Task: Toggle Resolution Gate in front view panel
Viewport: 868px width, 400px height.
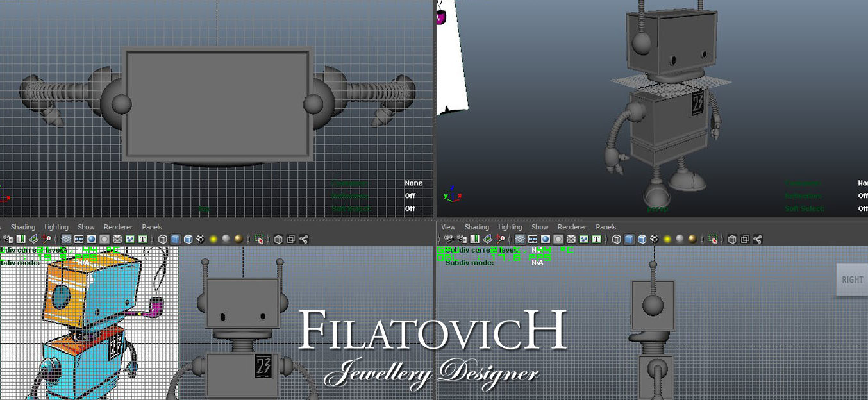Action: click(92, 239)
